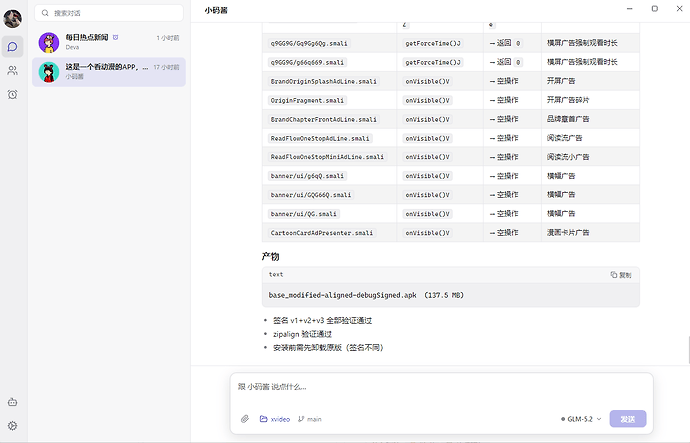The width and height of the screenshot is (690, 443).
Task: Open the scheduled tasks alarm icon
Action: tap(12, 94)
